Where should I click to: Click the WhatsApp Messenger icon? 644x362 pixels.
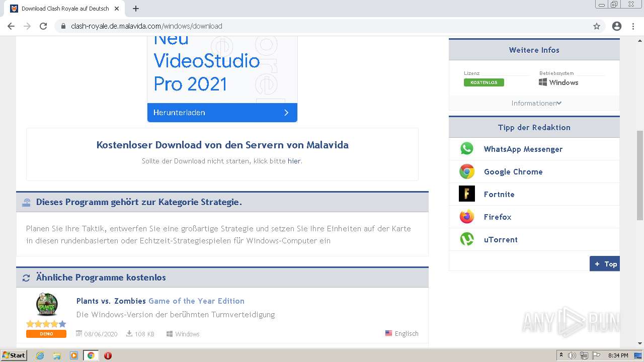[467, 149]
